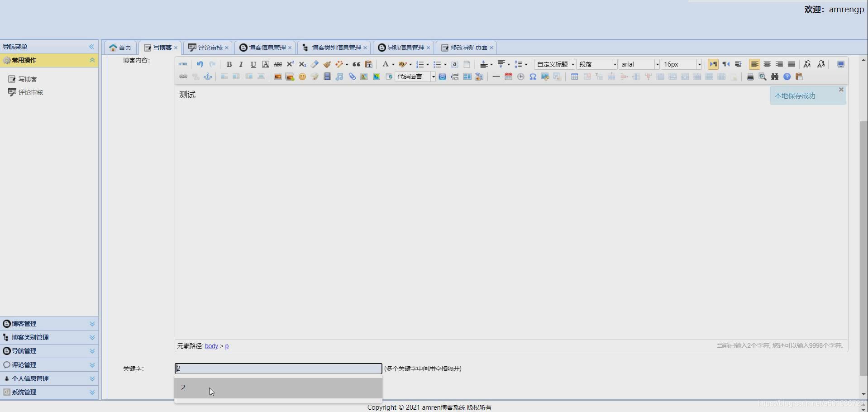Click the insert date calendar icon

click(x=508, y=77)
